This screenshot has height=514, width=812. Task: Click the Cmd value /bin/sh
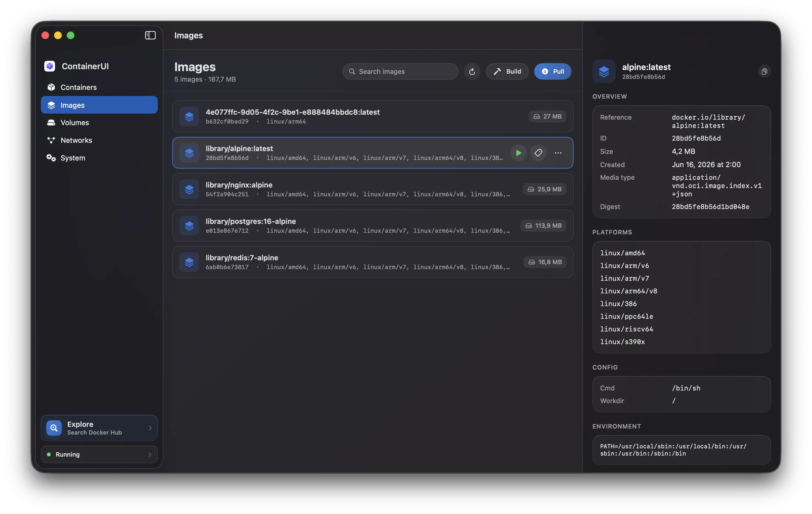coord(686,388)
